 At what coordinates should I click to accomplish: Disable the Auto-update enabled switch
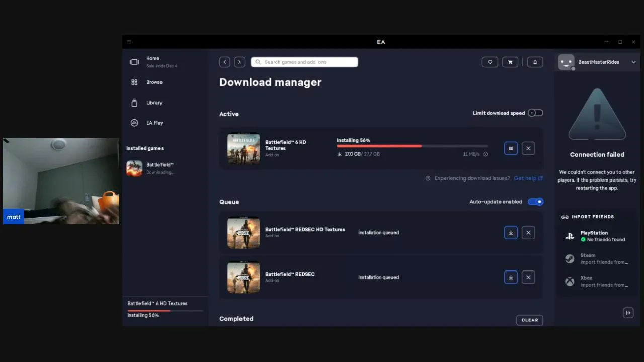pos(536,202)
